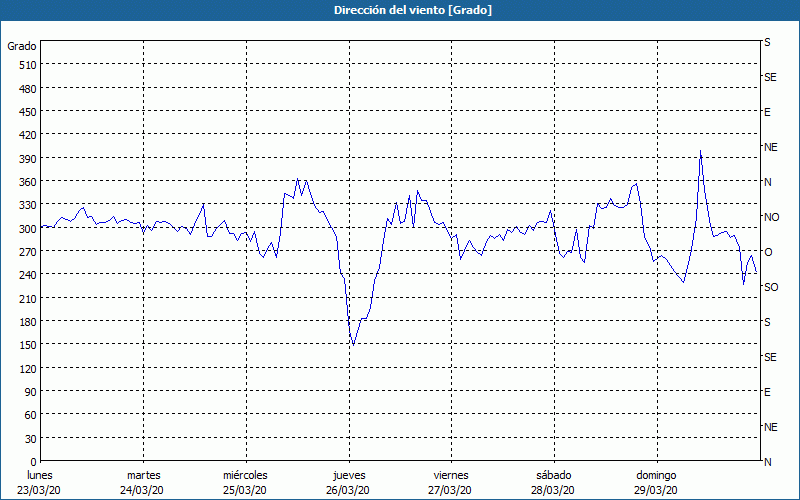Select the 90 value on the left axis

[31, 392]
